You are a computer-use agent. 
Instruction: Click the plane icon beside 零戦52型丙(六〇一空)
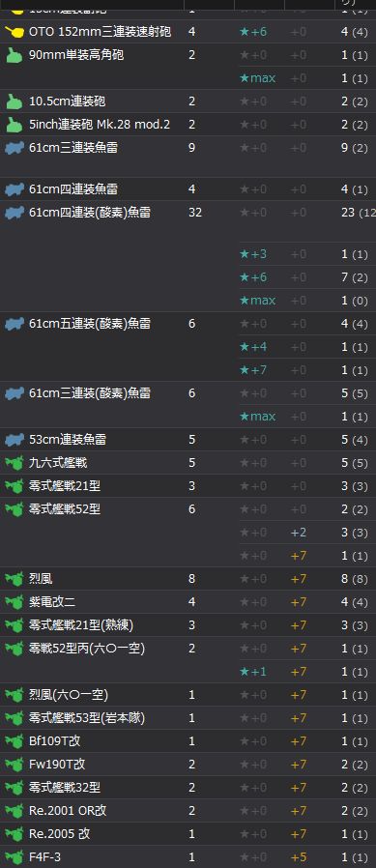click(x=14, y=649)
